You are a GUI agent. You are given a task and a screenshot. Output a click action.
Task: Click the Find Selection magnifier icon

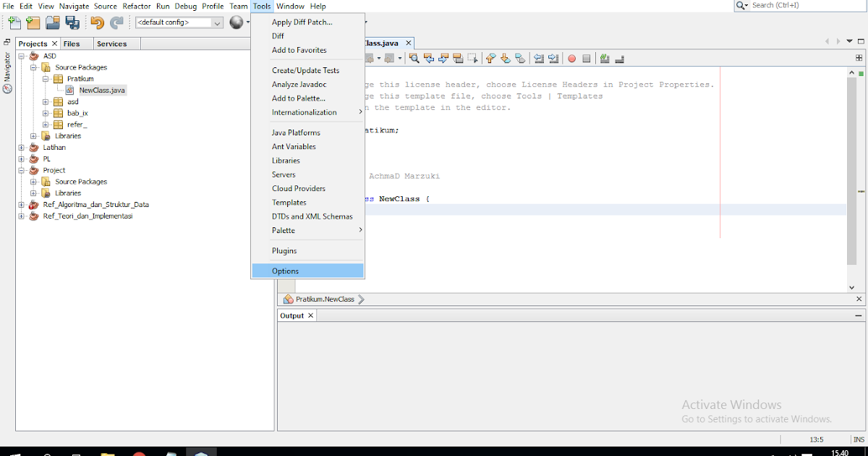coord(414,58)
